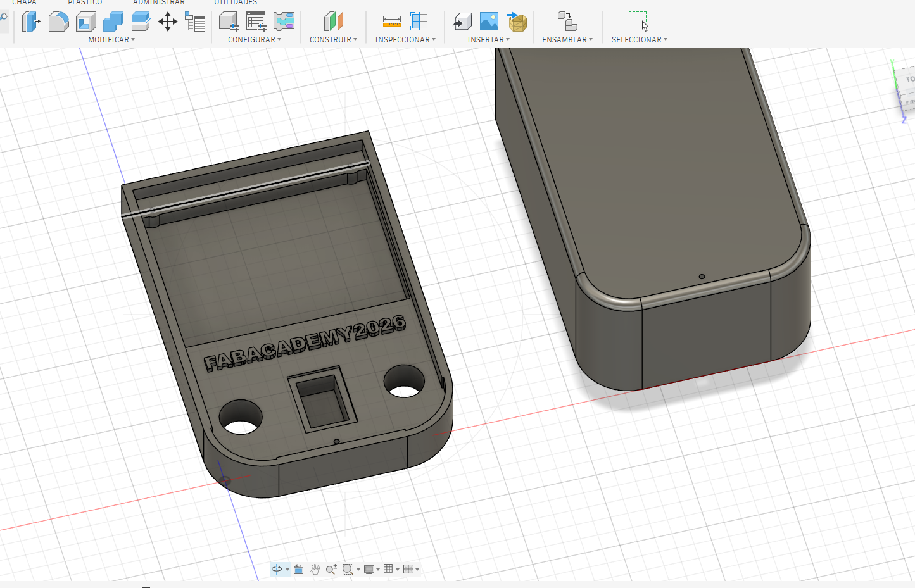Expand the Grid and Snaps dropdown arrow

398,570
